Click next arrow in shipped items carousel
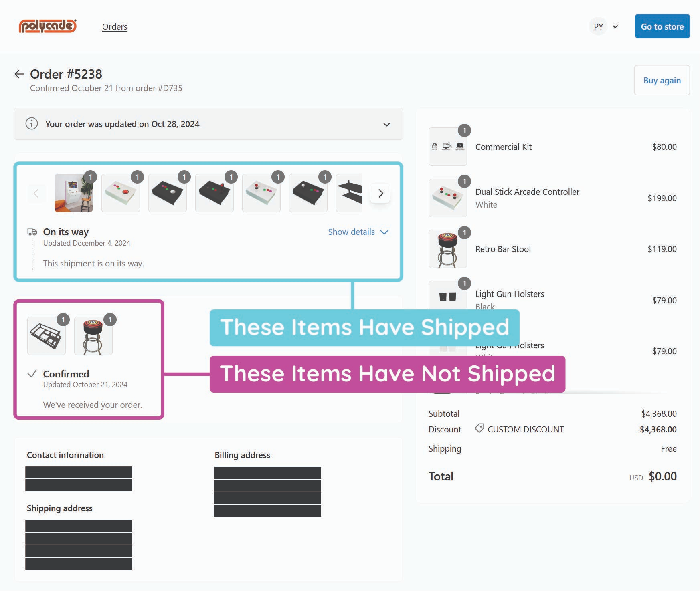This screenshot has height=591, width=700. 380,194
